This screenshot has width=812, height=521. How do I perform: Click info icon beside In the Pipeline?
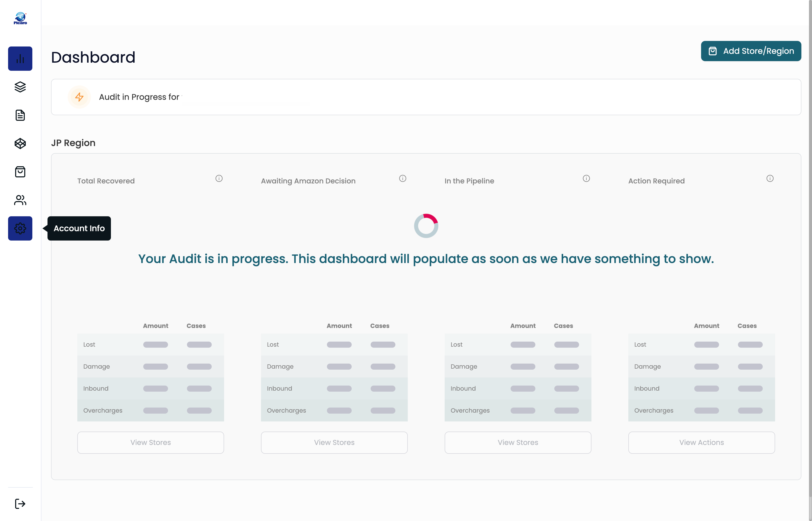[x=586, y=178]
